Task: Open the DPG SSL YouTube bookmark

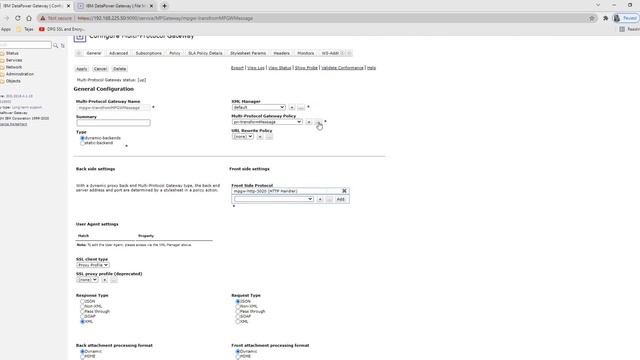Action: 62,29
